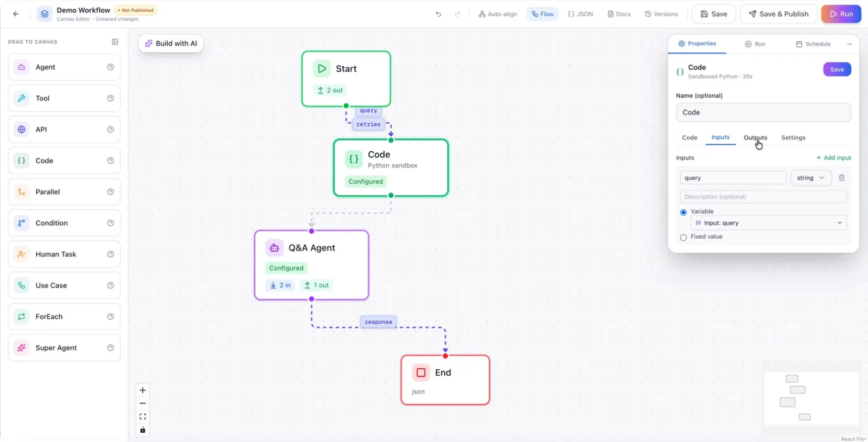Click the Description (optional) field
This screenshot has height=442, width=868.
click(763, 197)
